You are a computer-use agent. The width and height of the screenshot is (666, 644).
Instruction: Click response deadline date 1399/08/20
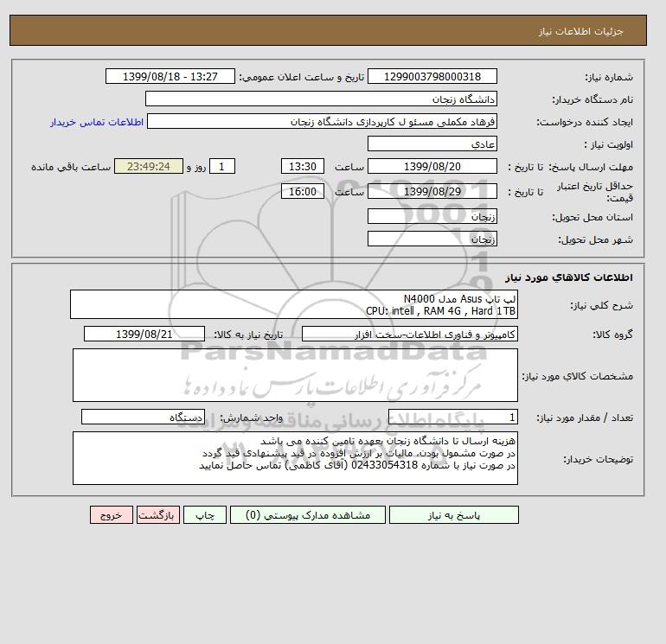point(432,167)
